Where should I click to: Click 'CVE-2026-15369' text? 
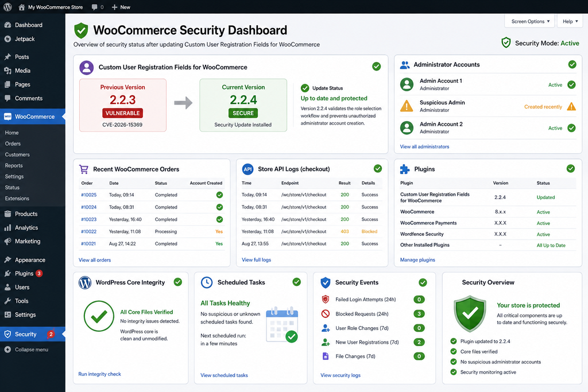[122, 125]
